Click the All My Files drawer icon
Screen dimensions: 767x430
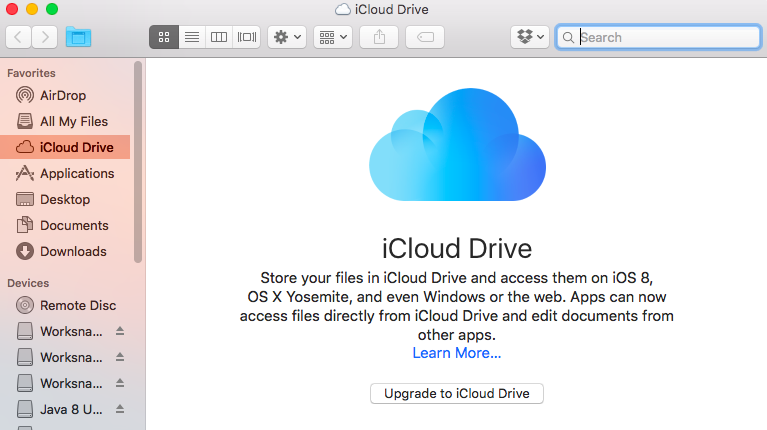coord(25,121)
